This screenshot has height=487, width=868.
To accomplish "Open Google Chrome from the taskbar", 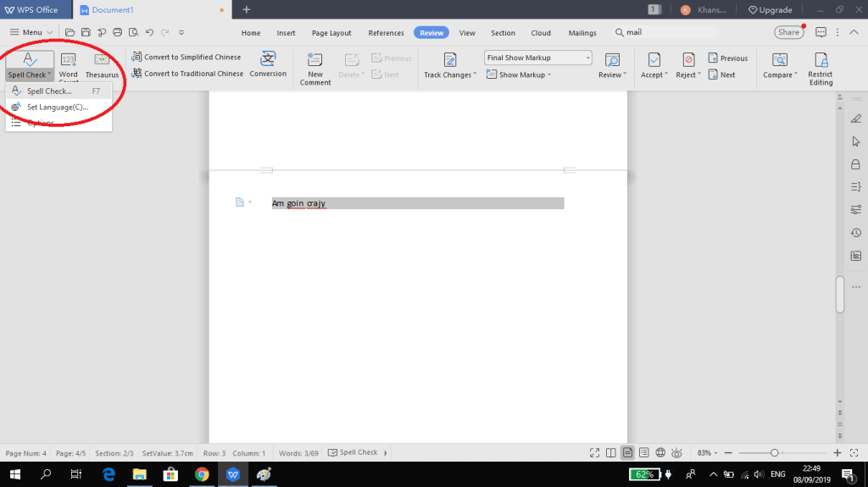I will click(x=202, y=474).
